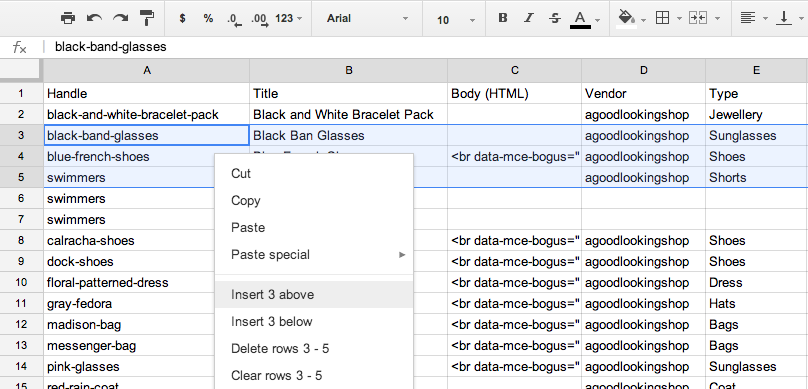Format selection as percent

208,19
